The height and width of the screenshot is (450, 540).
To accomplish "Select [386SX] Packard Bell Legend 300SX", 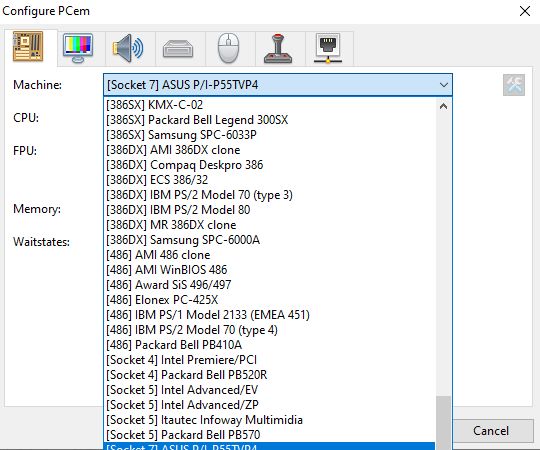I will pyautogui.click(x=270, y=120).
